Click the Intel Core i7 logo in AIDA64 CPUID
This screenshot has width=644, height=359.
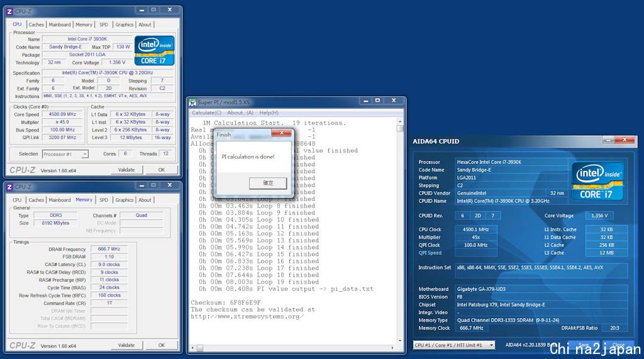[x=598, y=180]
